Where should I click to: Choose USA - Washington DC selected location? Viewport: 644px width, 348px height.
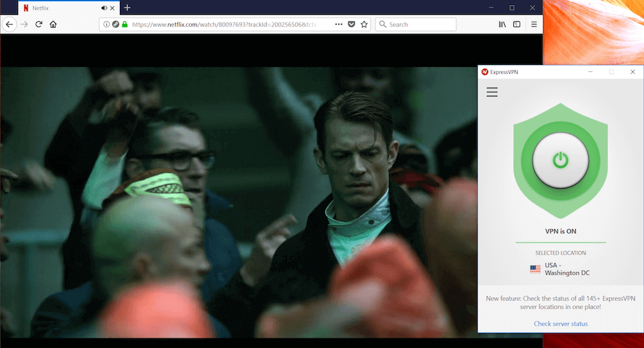pos(560,269)
